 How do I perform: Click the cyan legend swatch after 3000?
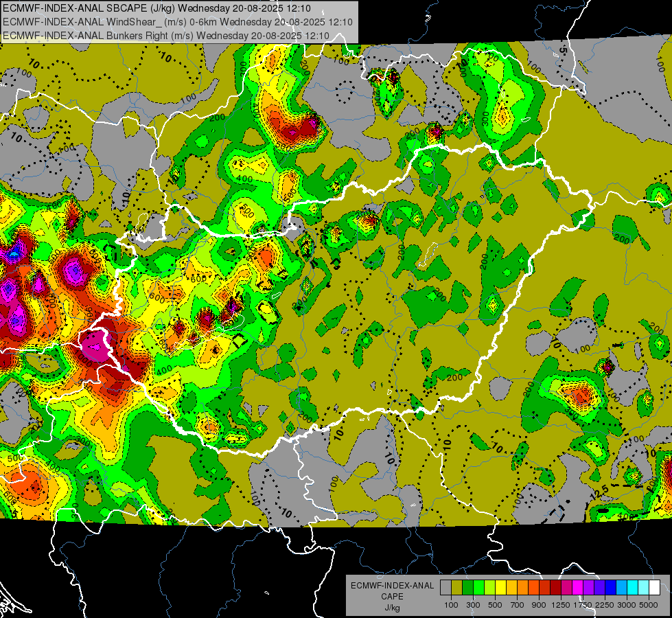click(633, 587)
